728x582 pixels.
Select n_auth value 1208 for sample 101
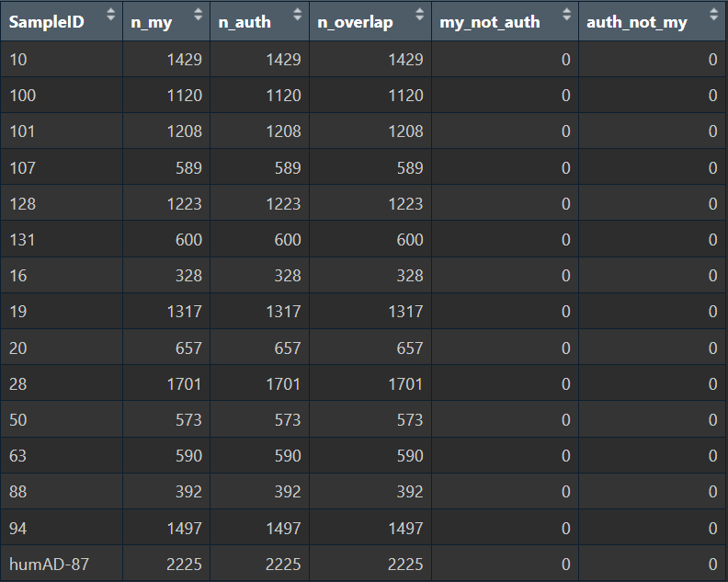283,131
